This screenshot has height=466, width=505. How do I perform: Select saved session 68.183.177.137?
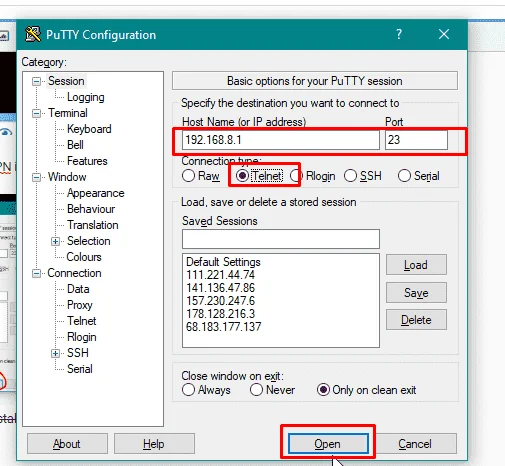(223, 327)
